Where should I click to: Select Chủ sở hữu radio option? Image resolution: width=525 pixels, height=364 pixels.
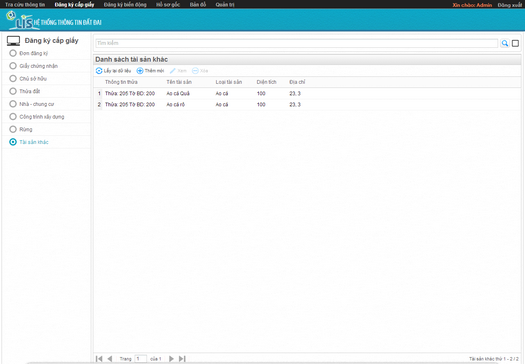13,78
